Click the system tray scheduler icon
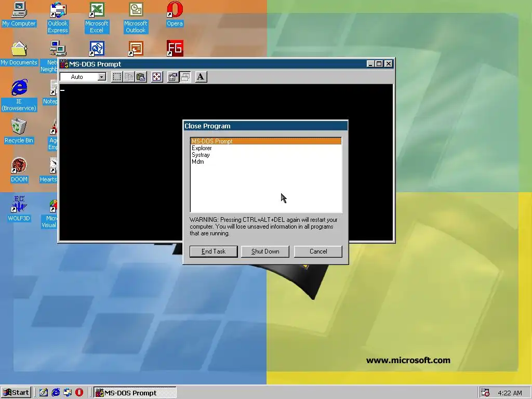This screenshot has height=399, width=532. [486, 393]
